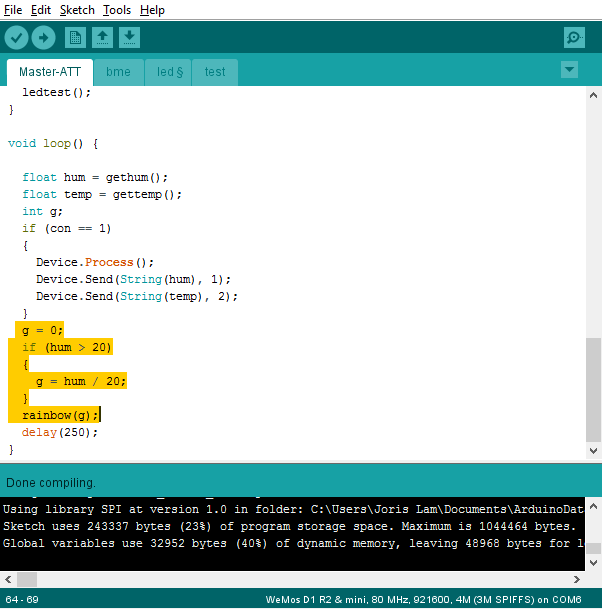Image resolution: width=602 pixels, height=609 pixels.
Task: Save the sketch with the down-arrow icon
Action: point(129,38)
